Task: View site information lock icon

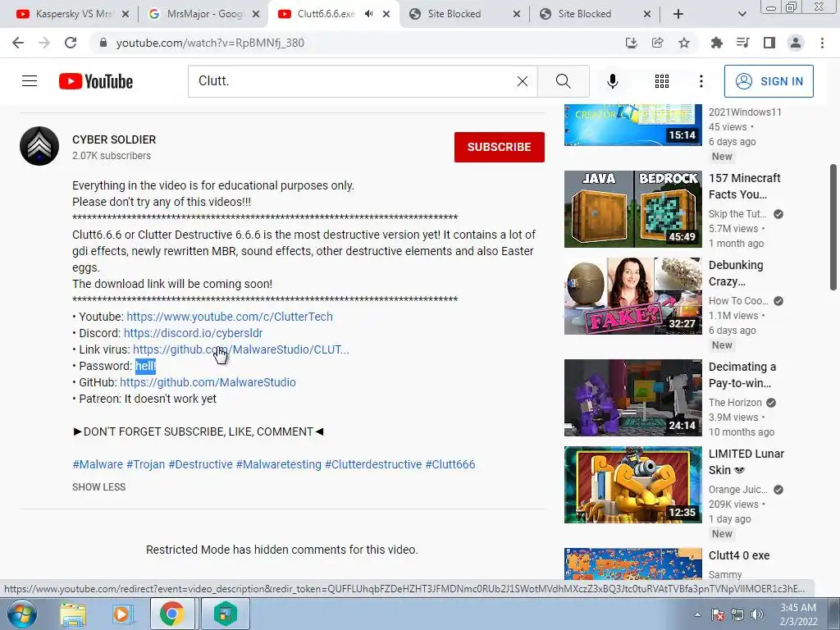Action: coord(103,43)
